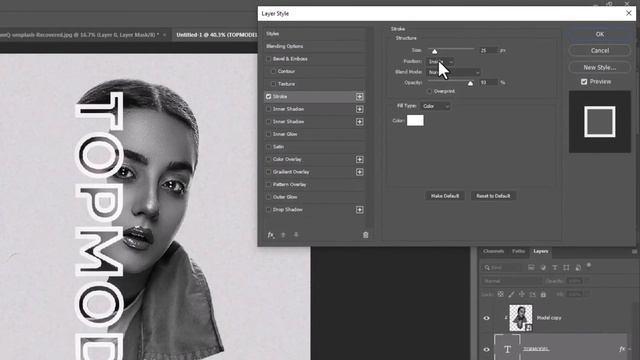640x360 pixels.
Task: Click the move effect down arrow
Action: coord(296,235)
